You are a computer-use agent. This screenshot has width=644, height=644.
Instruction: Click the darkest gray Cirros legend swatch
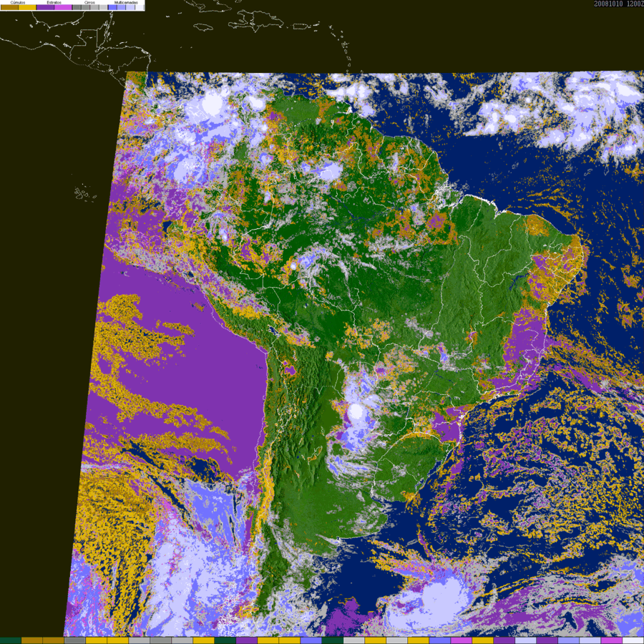click(77, 7)
